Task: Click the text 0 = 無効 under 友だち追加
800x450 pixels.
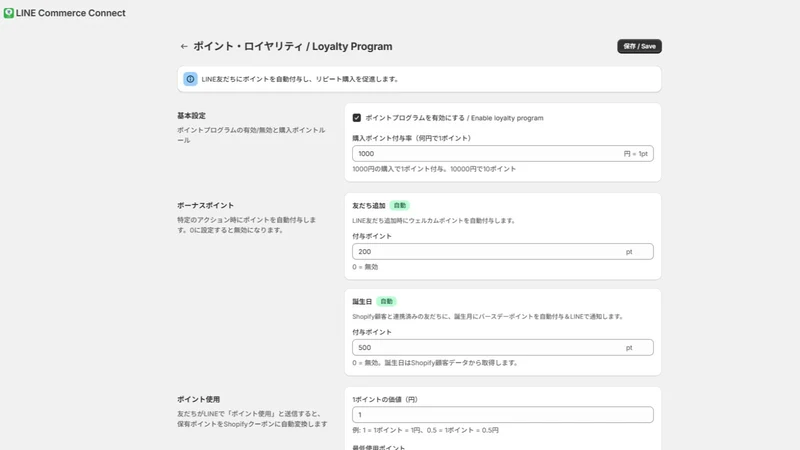Action: pyautogui.click(x=365, y=267)
